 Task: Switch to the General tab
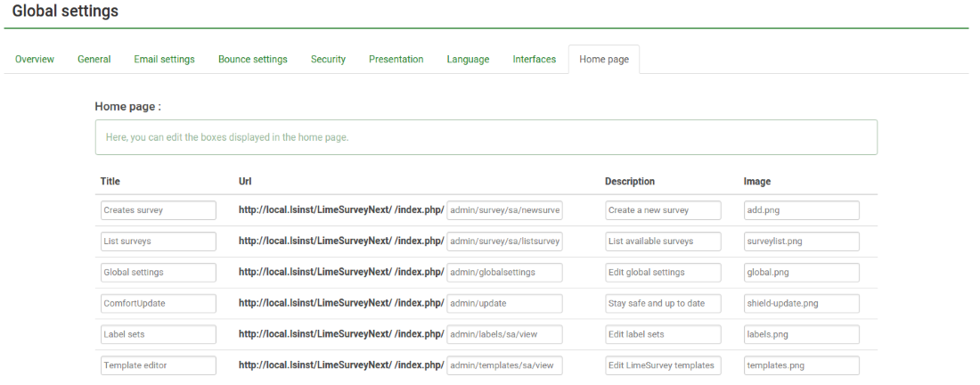tap(94, 60)
